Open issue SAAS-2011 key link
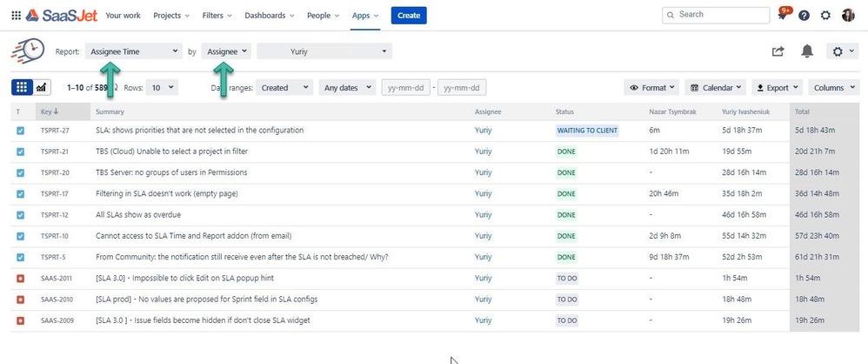 tap(57, 278)
